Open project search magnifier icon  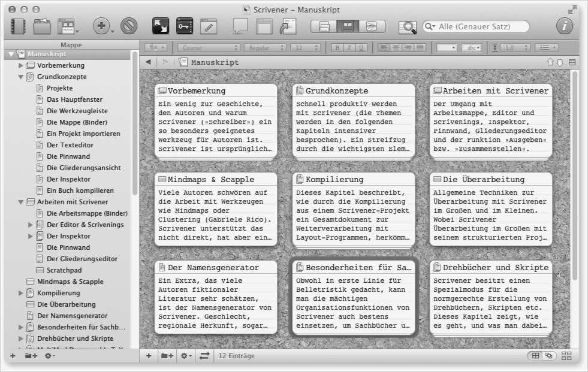point(407,27)
